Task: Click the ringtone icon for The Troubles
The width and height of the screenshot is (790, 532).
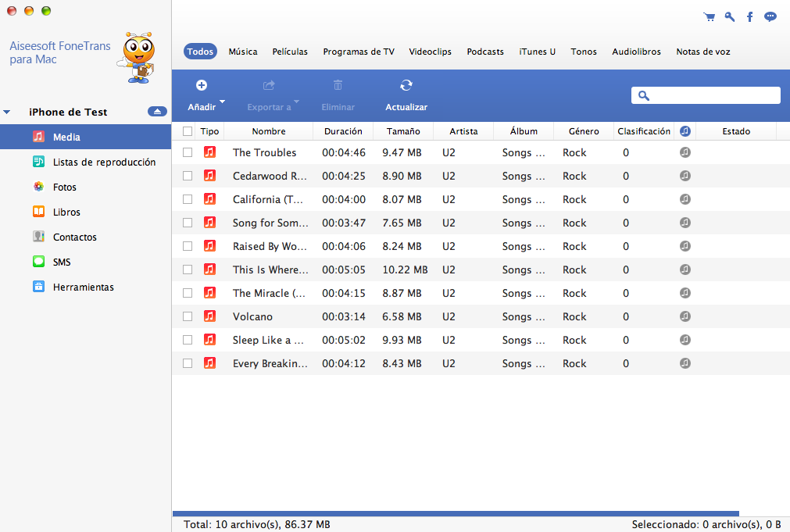Action: 685,152
